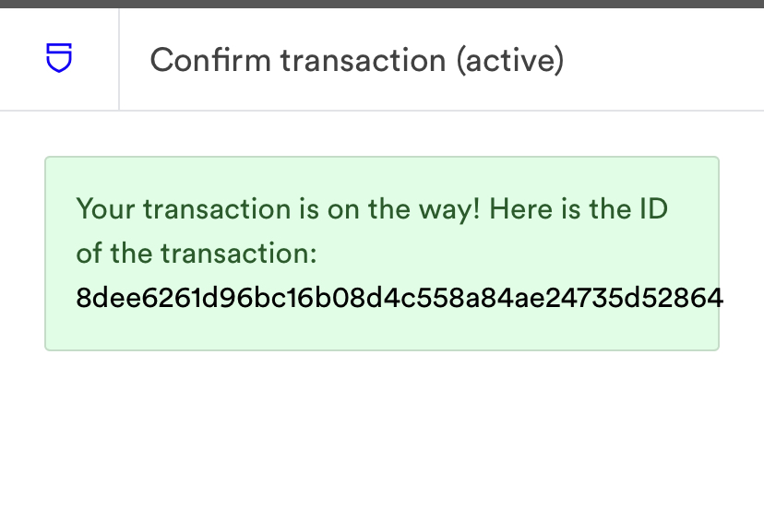Click the transaction ID hash string
This screenshot has height=532, width=764.
[x=399, y=298]
